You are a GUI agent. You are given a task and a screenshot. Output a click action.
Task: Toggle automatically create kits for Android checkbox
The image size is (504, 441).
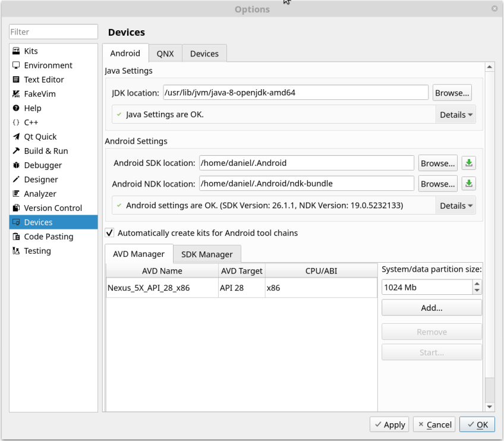[109, 233]
